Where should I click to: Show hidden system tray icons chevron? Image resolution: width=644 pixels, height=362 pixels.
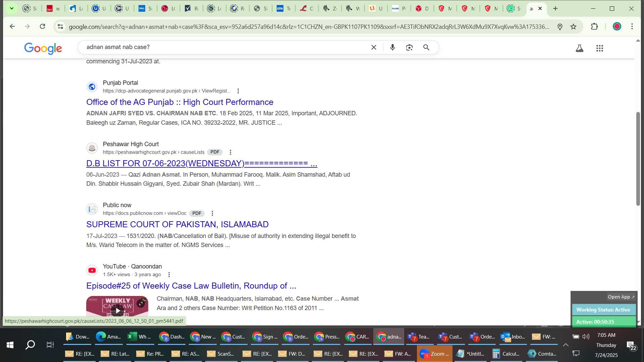point(566,345)
